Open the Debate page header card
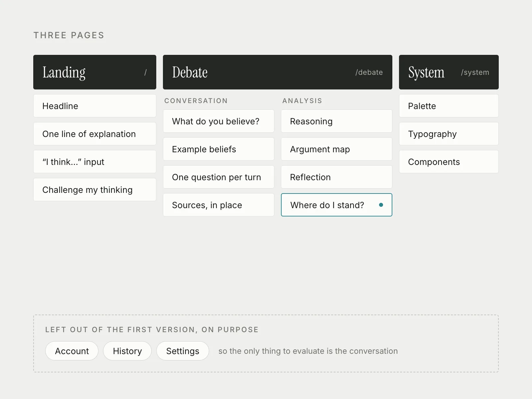The image size is (532, 399). click(x=278, y=72)
